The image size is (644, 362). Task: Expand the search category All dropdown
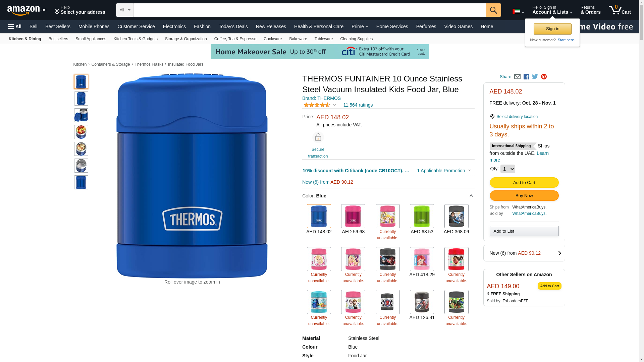(125, 10)
